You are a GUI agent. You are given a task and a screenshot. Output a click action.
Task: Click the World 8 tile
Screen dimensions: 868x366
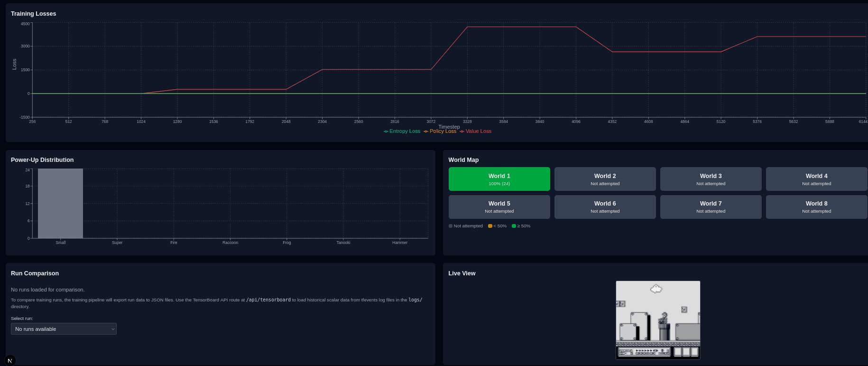[x=816, y=207]
